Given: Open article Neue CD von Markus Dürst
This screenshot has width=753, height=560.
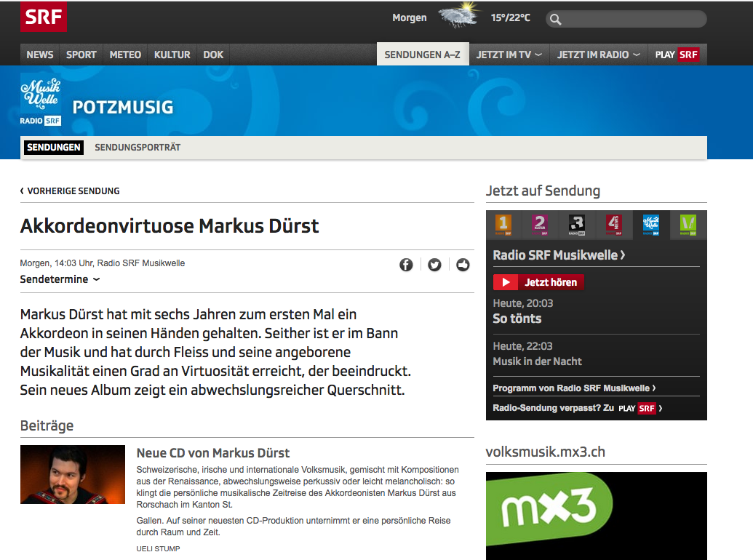Looking at the screenshot, I should point(213,453).
